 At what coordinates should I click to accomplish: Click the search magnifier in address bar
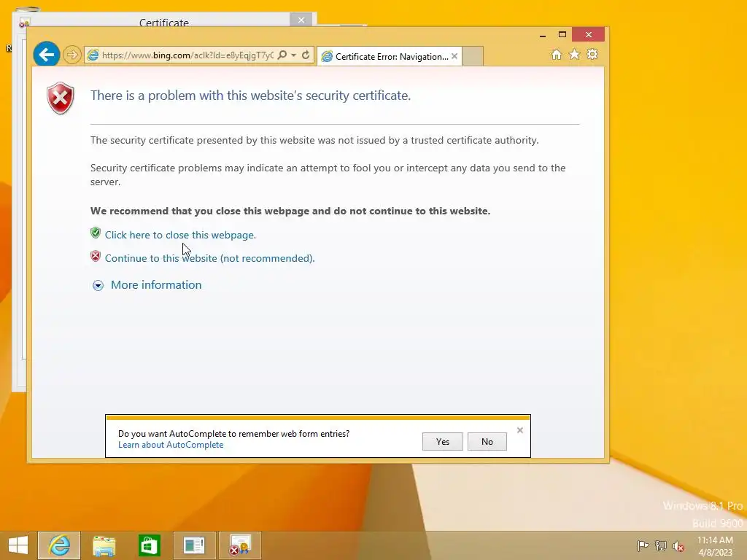click(282, 55)
